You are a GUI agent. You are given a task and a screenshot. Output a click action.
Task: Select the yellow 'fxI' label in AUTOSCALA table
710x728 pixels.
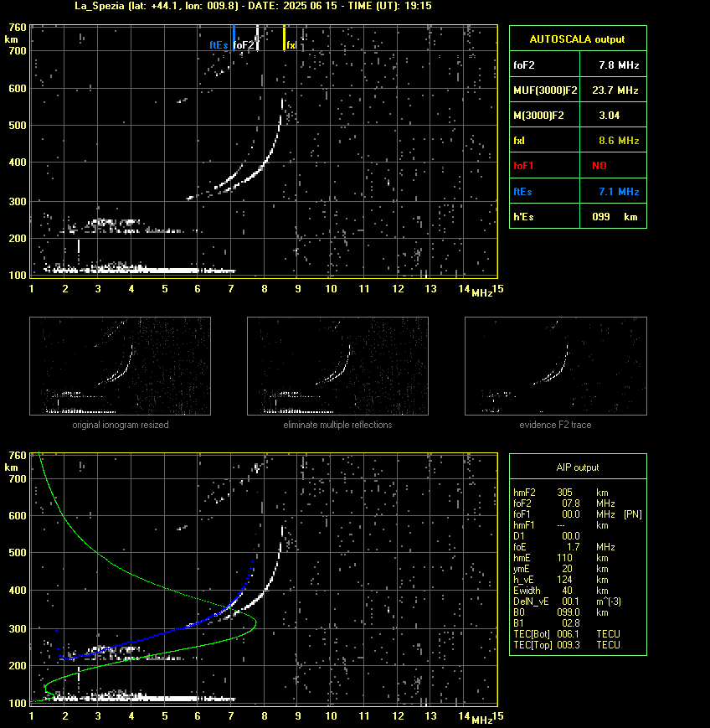519,140
